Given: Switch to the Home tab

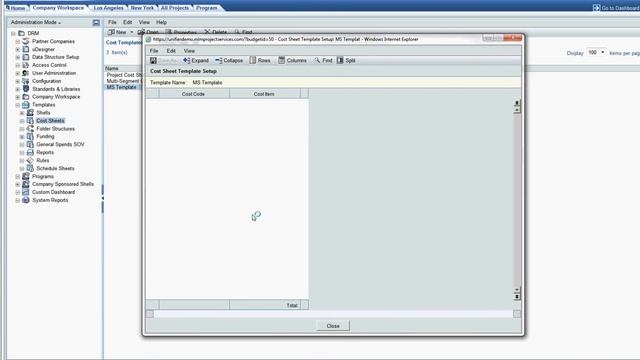Looking at the screenshot, I should click(16, 8).
